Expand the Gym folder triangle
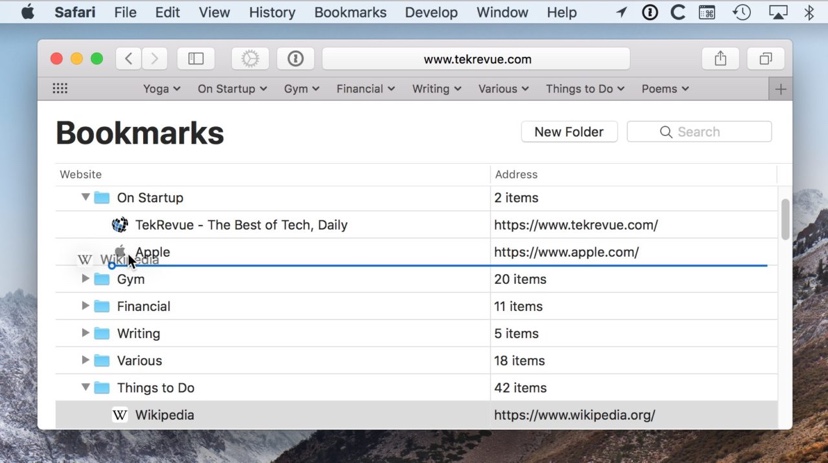The height and width of the screenshot is (463, 828). pos(85,279)
